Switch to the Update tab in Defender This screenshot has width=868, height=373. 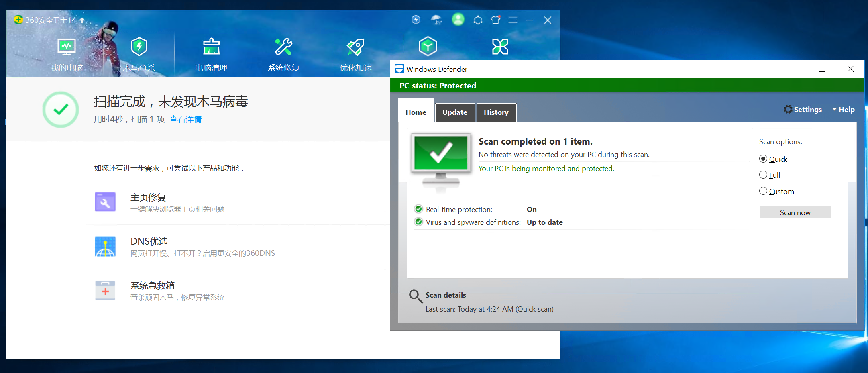tap(454, 112)
